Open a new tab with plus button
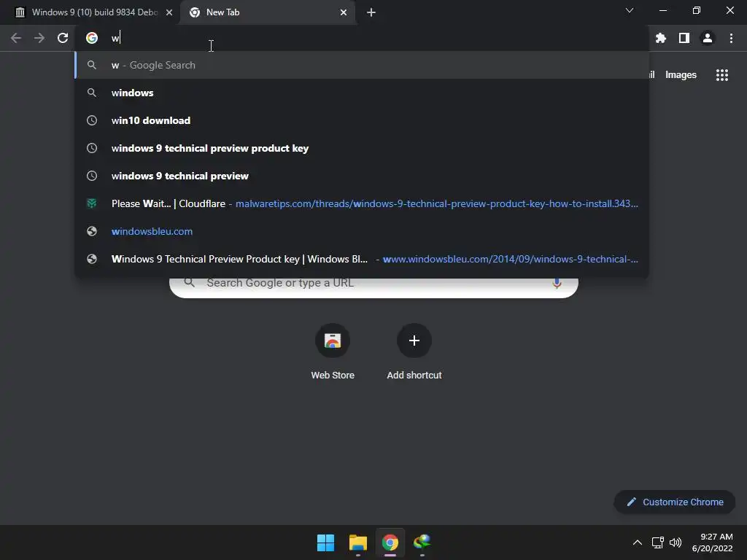The width and height of the screenshot is (747, 560). point(371,12)
